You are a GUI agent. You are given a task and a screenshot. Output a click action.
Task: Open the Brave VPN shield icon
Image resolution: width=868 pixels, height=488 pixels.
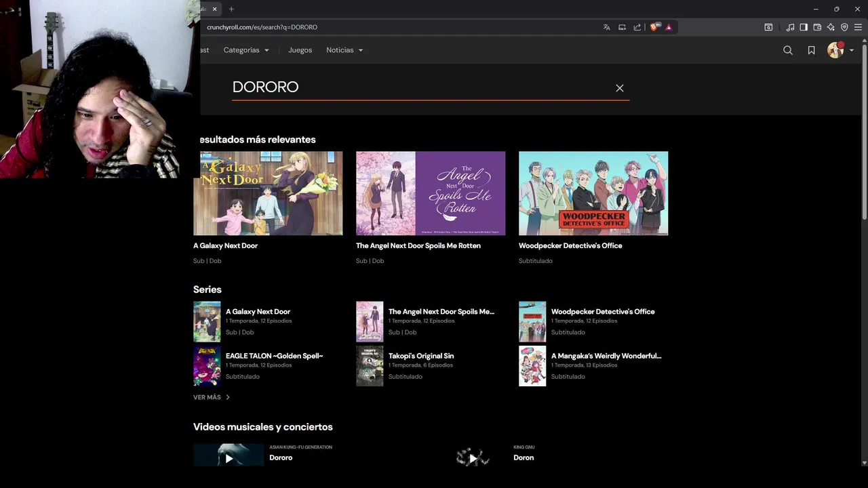pos(844,27)
